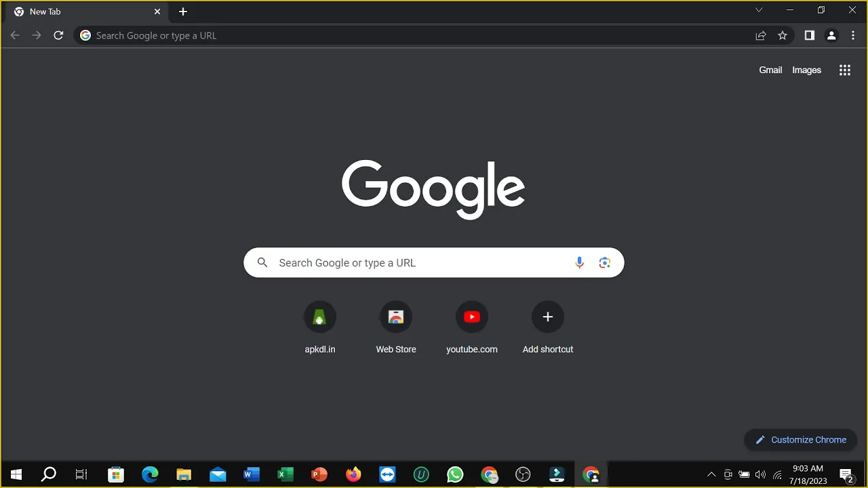Launch Microsoft Edge from the taskbar
The width and height of the screenshot is (868, 488).
tap(150, 474)
